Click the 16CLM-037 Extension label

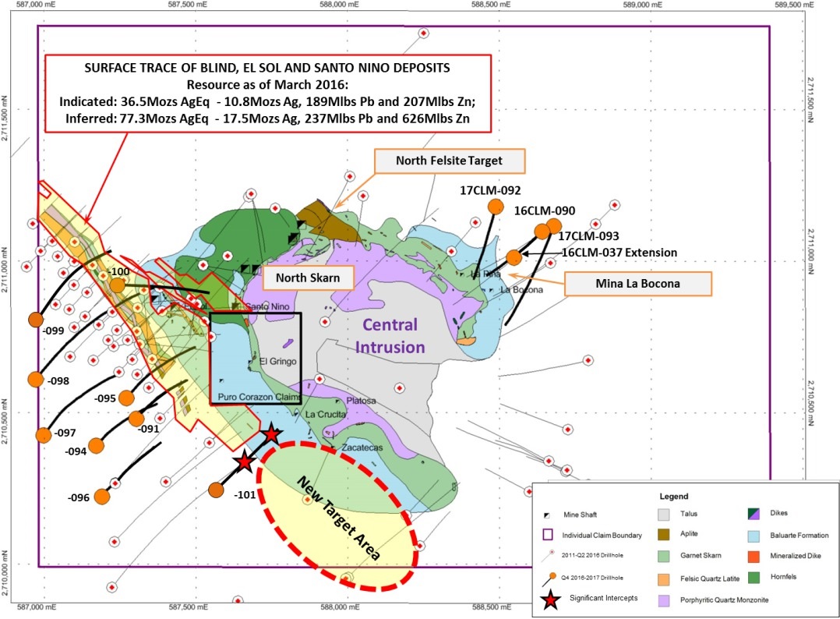[619, 253]
